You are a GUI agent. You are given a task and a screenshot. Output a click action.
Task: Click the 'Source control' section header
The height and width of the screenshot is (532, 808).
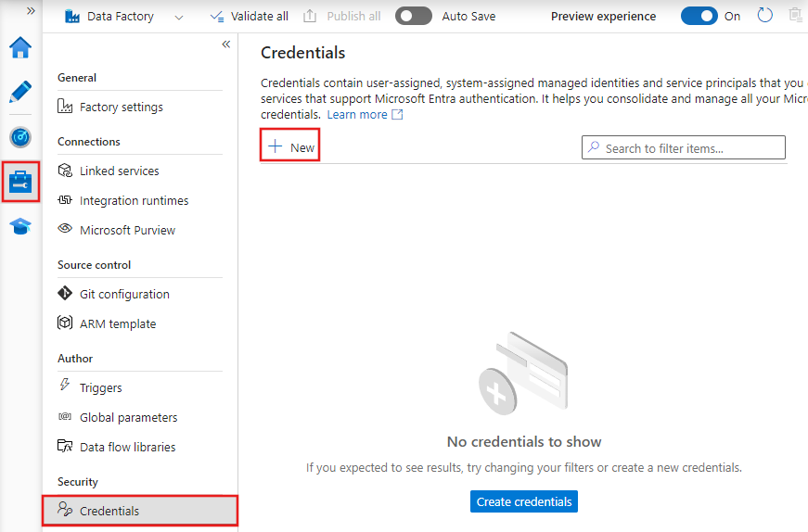(95, 265)
